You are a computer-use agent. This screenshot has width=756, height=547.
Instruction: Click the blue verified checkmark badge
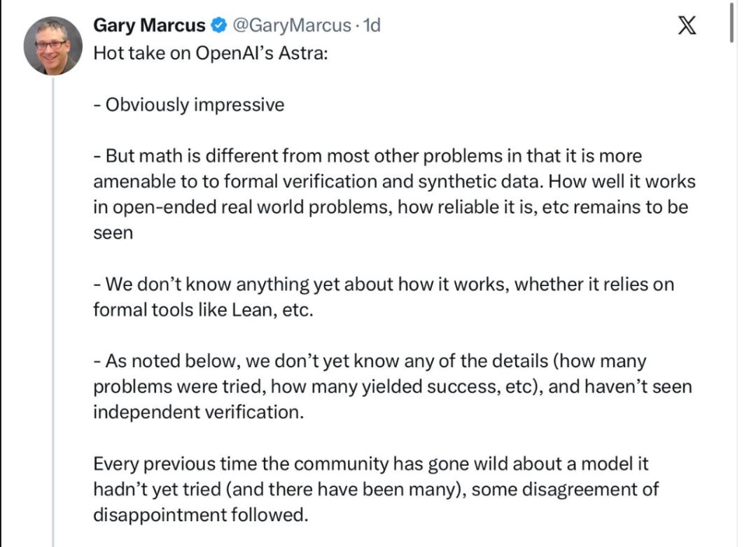click(219, 25)
